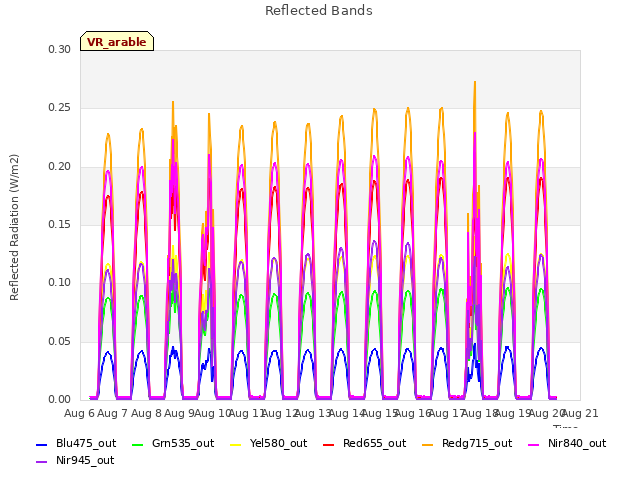Viewport: 640px width, 480px height.
Task: Click the 0.30 y-axis tick label
Action: click(x=60, y=49)
